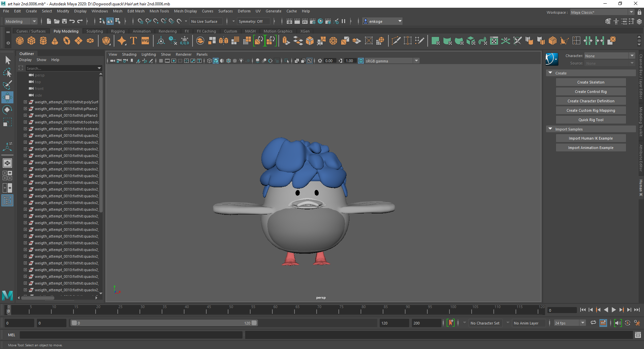Click the Save scene icon
This screenshot has height=349, width=644.
tap(64, 21)
